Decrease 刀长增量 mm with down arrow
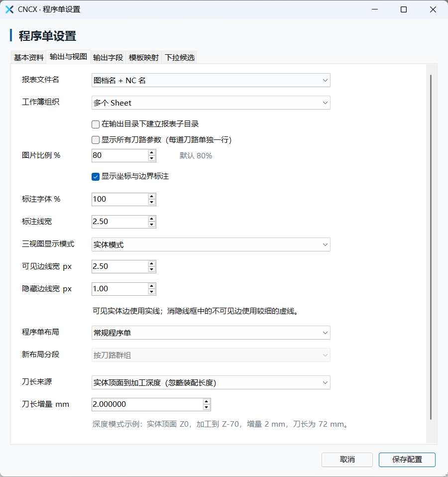This screenshot has height=477, width=448. click(x=206, y=407)
